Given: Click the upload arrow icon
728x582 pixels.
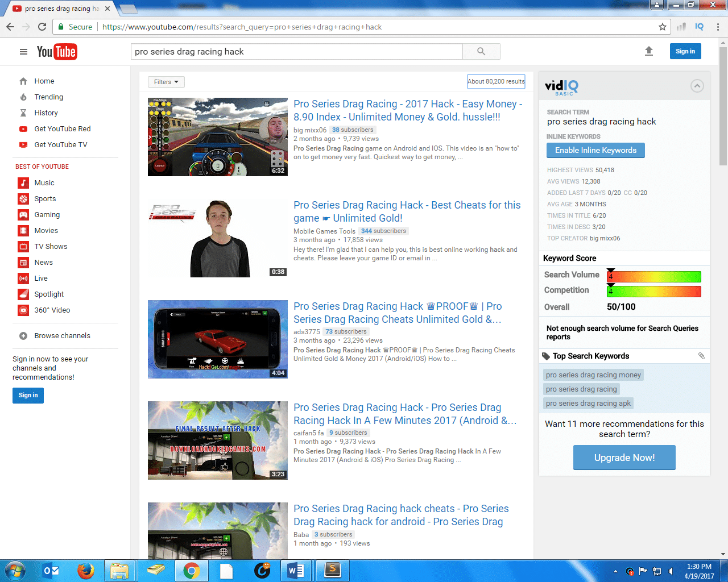Looking at the screenshot, I should 649,51.
